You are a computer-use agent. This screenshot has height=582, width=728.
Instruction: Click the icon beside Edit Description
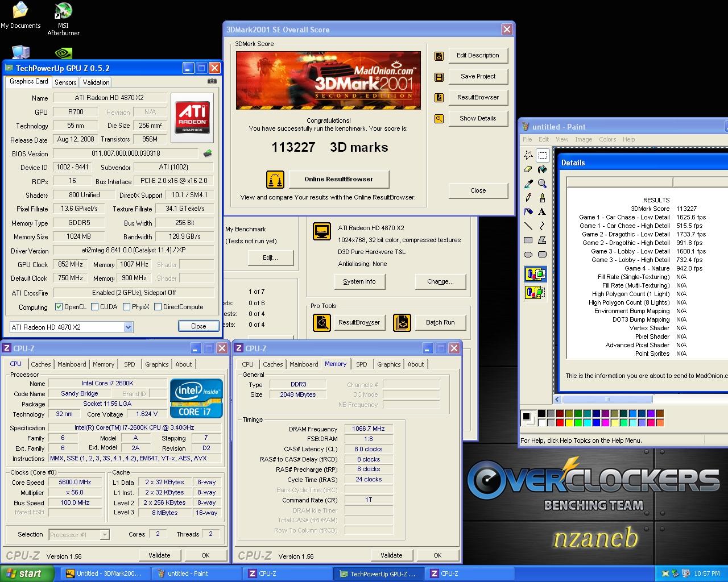coord(439,56)
